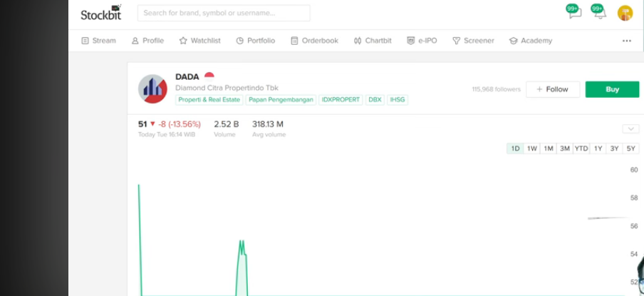644x296 pixels.
Task: Open the user profile avatar
Action: click(x=625, y=13)
